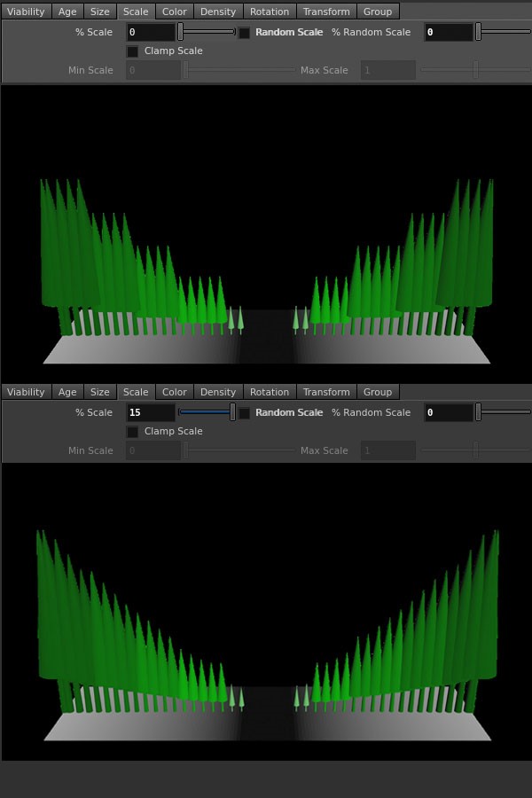Click upper Max Scale slider handle
Screen dimensions: 532x798
(475, 70)
